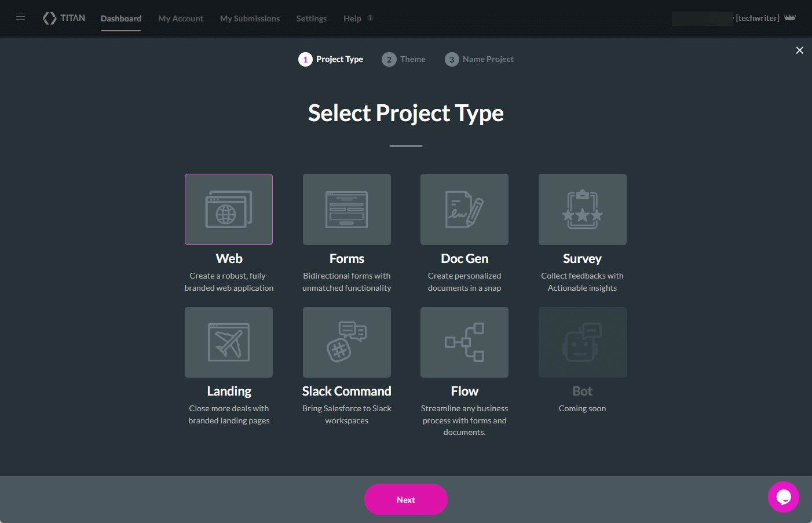The image size is (812, 523).
Task: Click the crown icon next to techwriter
Action: click(790, 18)
